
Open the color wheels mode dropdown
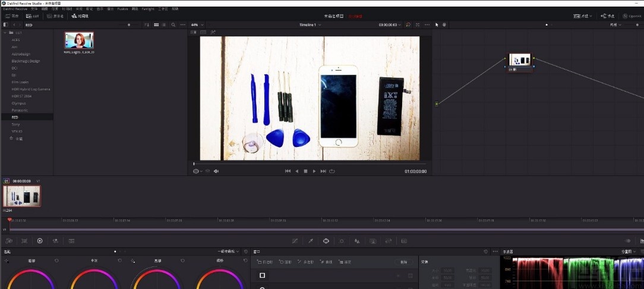[229, 251]
